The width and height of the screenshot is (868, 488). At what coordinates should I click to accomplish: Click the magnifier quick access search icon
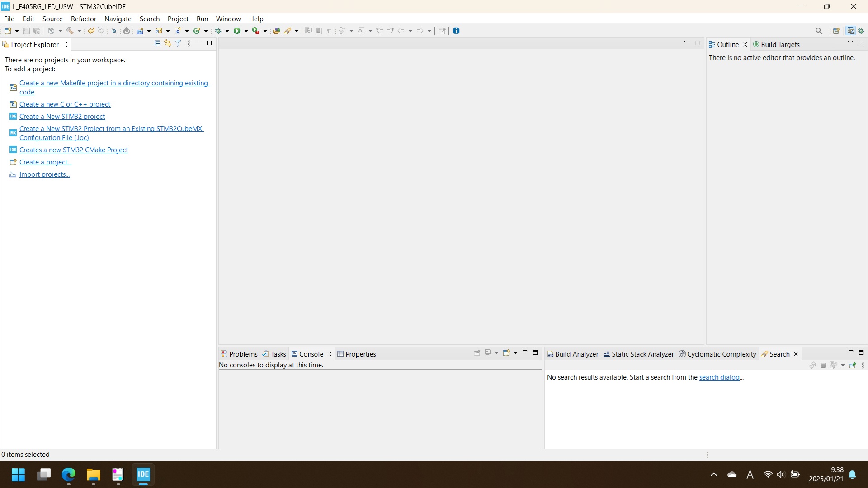[819, 31]
